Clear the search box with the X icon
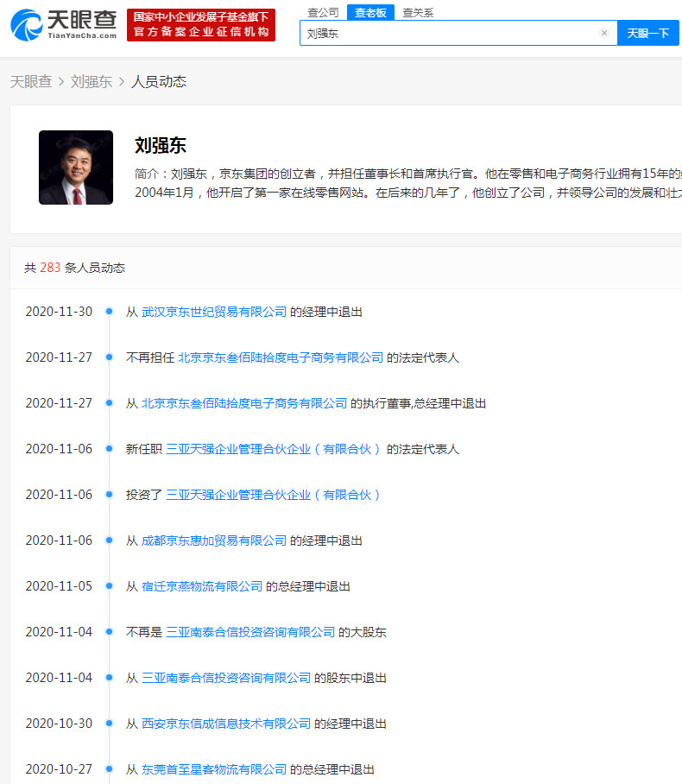Image resolution: width=682 pixels, height=784 pixels. click(604, 33)
